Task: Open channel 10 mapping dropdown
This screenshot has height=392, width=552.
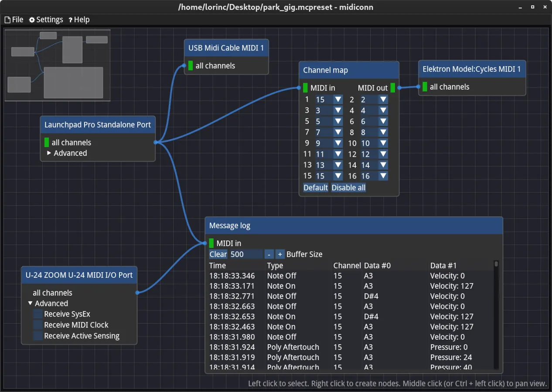Action: click(383, 143)
